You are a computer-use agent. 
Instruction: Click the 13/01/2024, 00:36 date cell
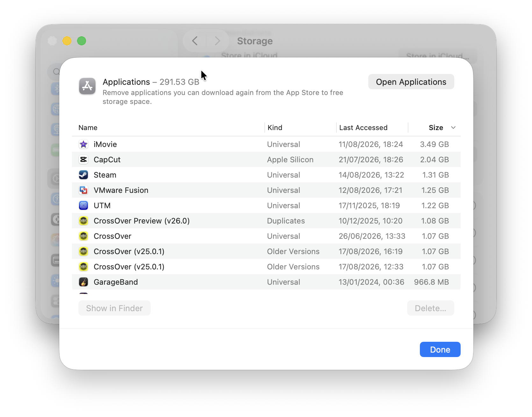point(371,282)
